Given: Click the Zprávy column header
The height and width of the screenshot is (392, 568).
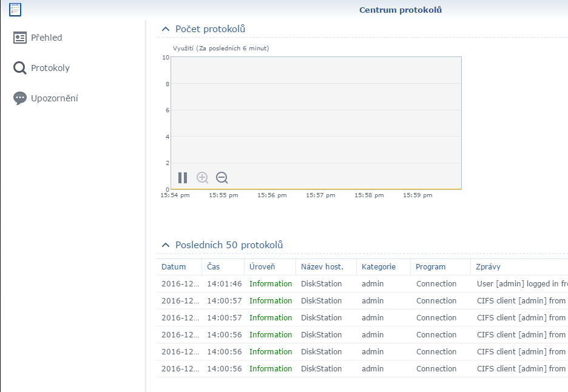Looking at the screenshot, I should tap(489, 267).
